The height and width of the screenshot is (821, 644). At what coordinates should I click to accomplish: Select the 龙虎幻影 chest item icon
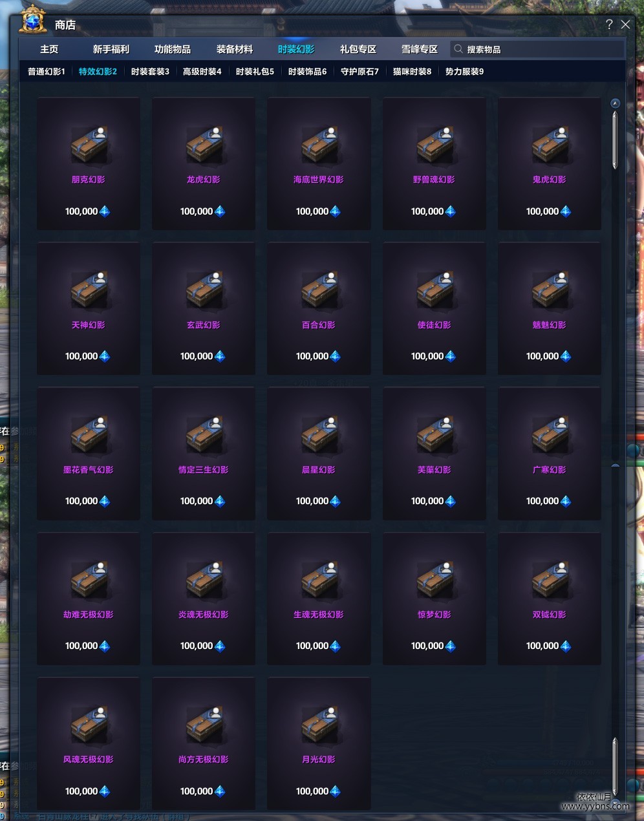pyautogui.click(x=204, y=144)
